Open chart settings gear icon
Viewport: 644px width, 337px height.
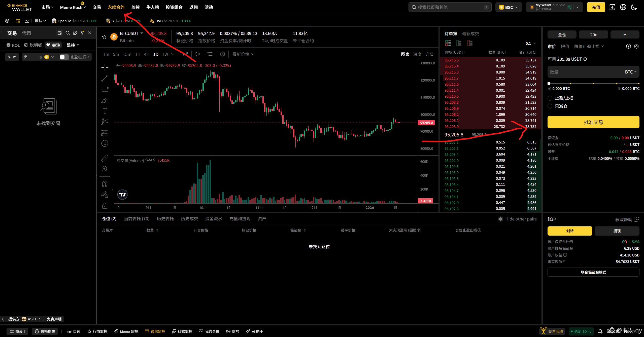[222, 54]
